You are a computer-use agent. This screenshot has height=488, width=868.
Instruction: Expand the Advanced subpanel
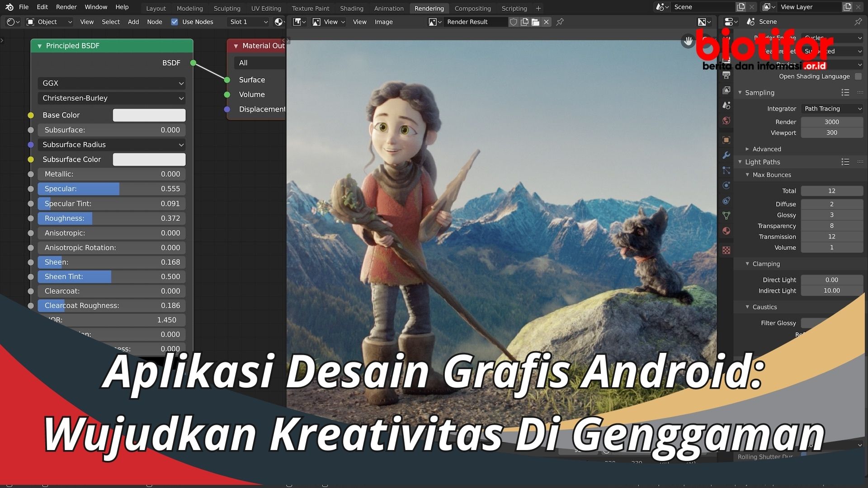pyautogui.click(x=747, y=149)
